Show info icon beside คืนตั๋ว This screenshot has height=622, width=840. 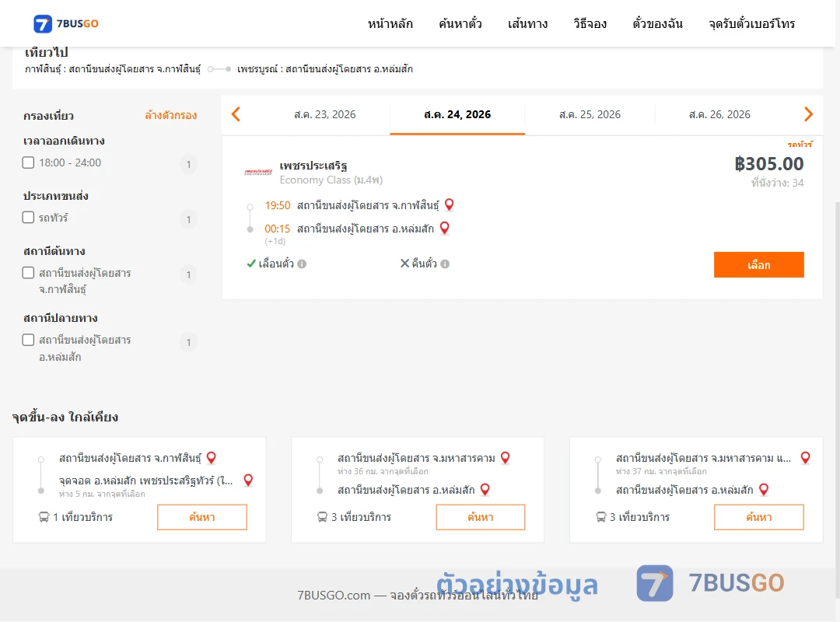pos(445,264)
